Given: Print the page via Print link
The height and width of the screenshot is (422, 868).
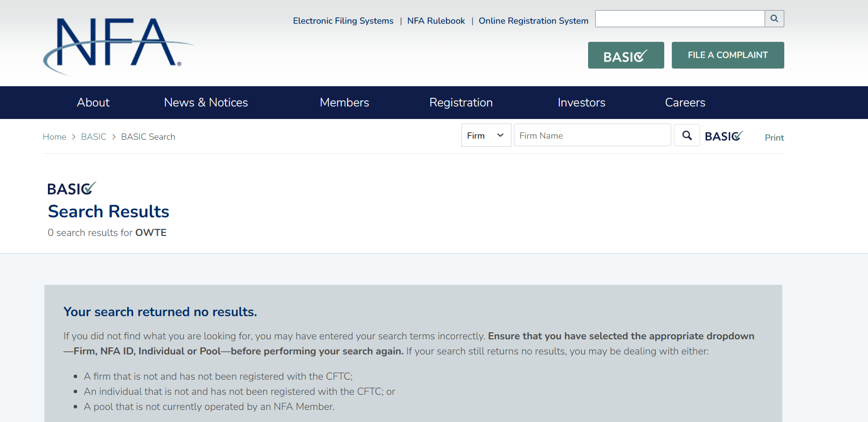Looking at the screenshot, I should [x=774, y=138].
